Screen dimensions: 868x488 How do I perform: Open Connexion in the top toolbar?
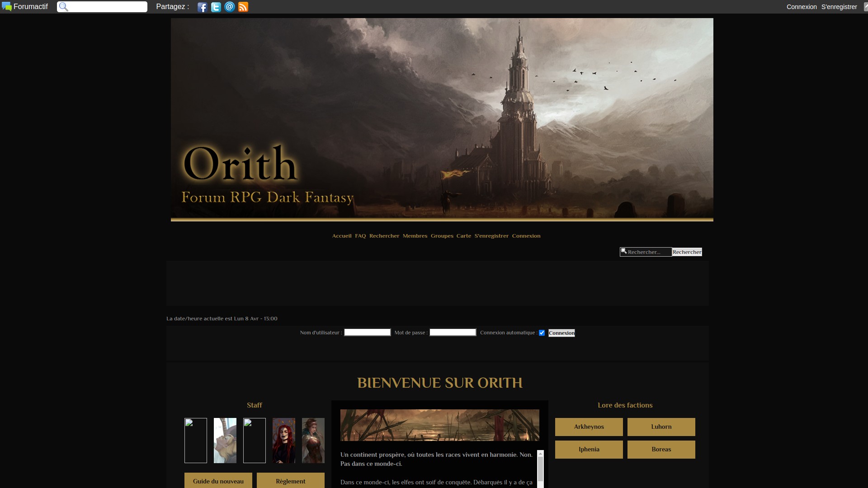[x=802, y=7]
